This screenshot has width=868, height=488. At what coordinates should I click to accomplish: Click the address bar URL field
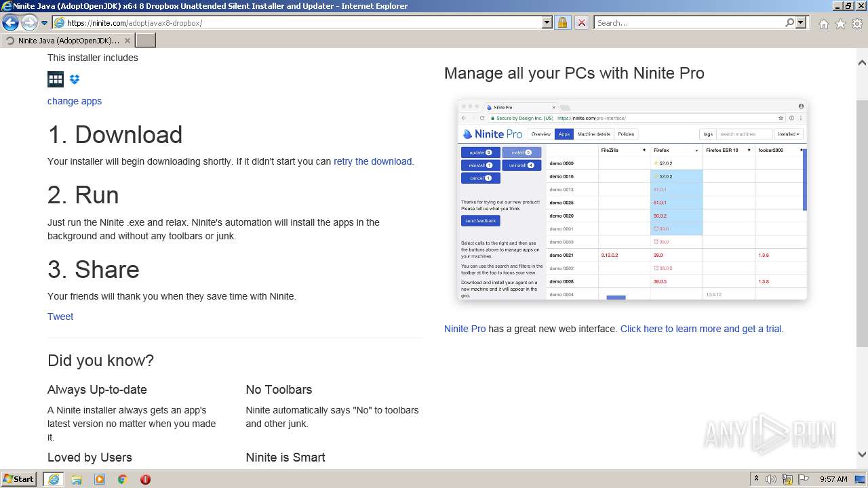pyautogui.click(x=297, y=22)
